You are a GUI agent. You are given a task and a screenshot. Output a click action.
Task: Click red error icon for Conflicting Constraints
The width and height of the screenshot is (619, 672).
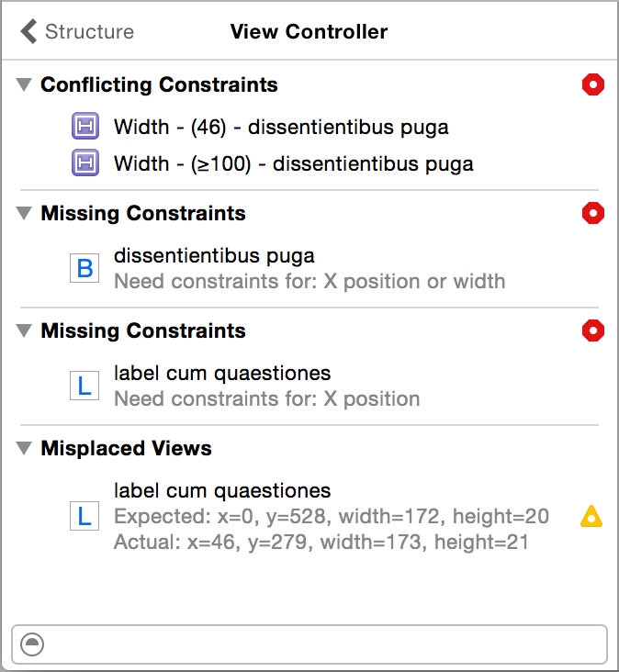[593, 85]
